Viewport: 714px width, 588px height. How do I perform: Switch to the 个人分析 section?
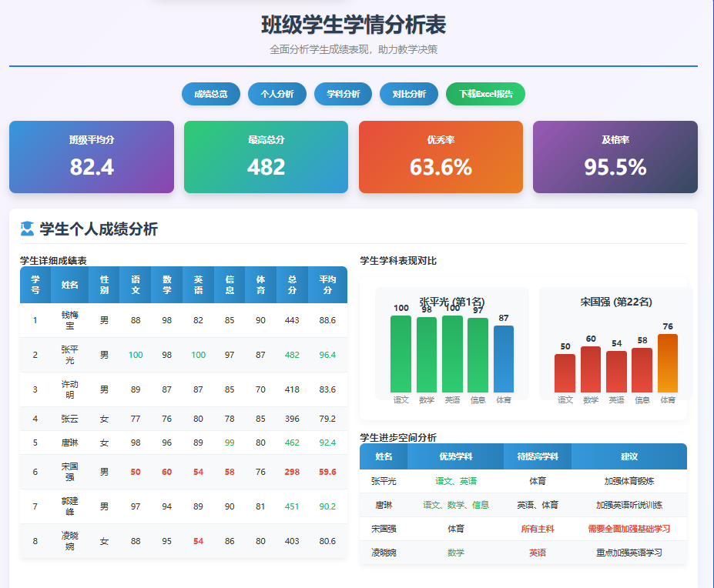click(277, 94)
